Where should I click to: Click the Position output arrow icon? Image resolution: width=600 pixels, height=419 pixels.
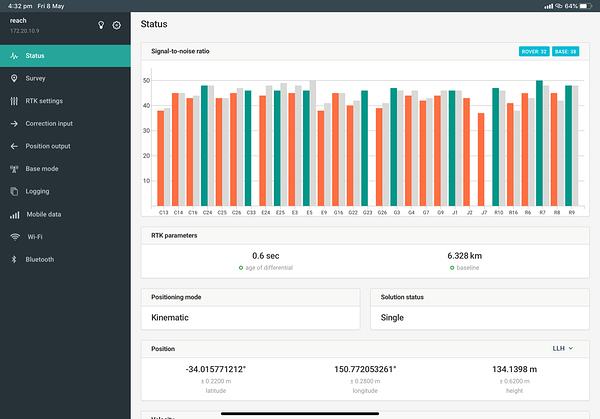14,146
